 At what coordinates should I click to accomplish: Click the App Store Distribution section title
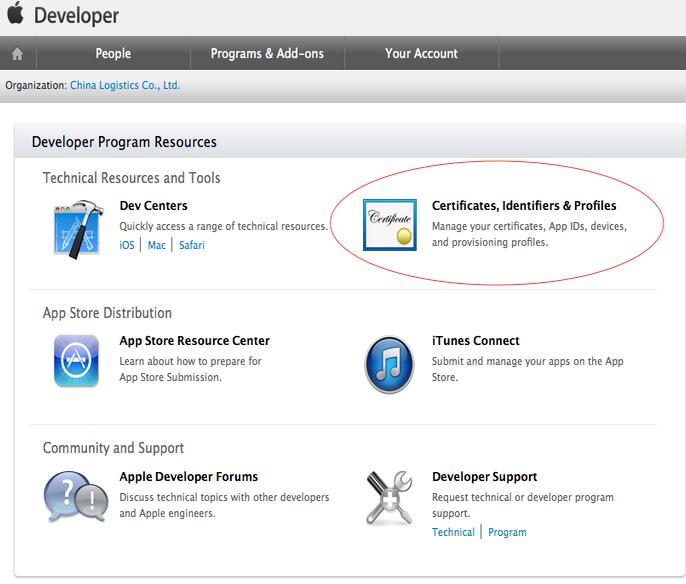107,313
